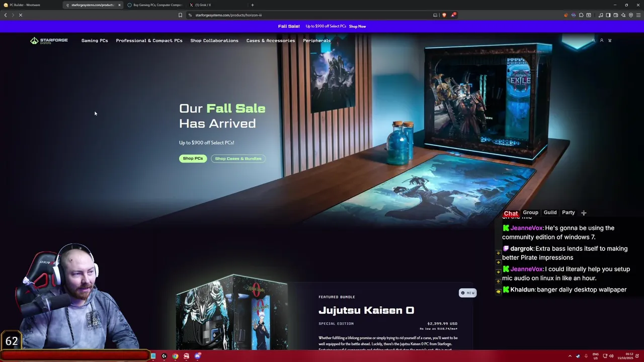Click the Fall Sale! banner text
Screen dimensions: 644x362
[289, 26]
